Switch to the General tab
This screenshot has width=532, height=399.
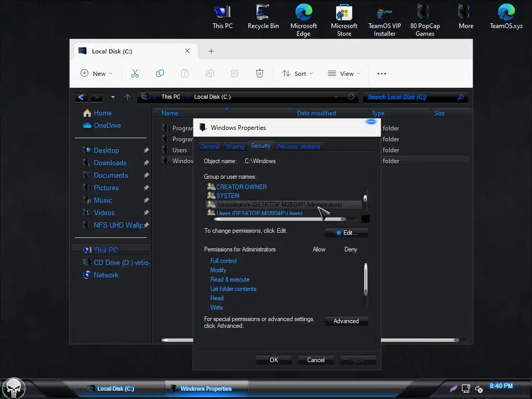(x=210, y=146)
